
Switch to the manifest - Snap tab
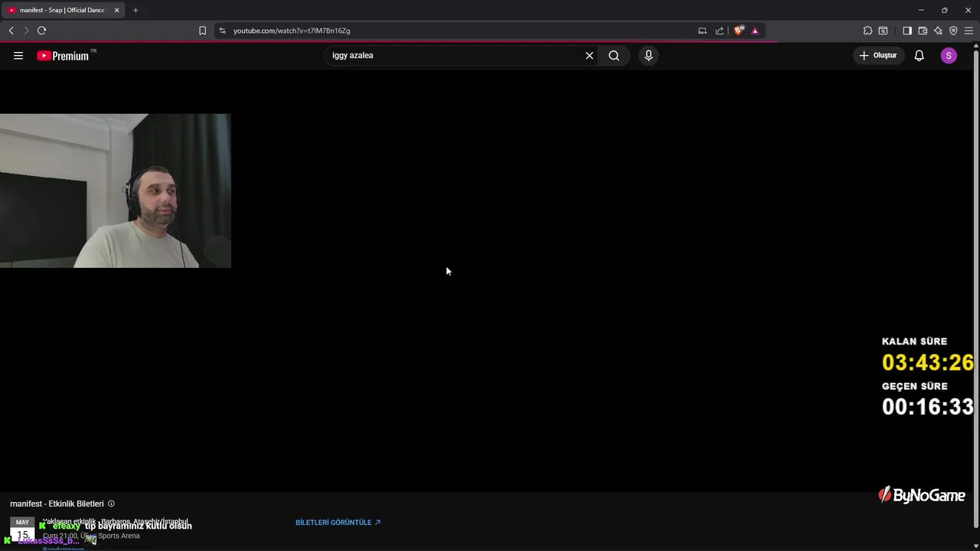pyautogui.click(x=61, y=10)
